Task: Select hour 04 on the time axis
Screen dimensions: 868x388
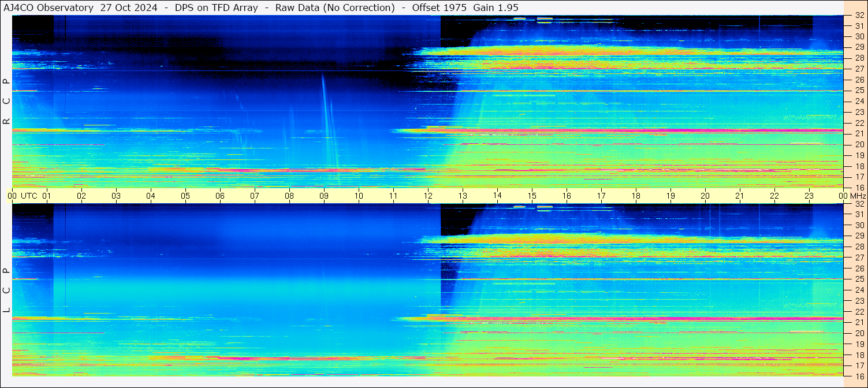Action: (x=151, y=196)
